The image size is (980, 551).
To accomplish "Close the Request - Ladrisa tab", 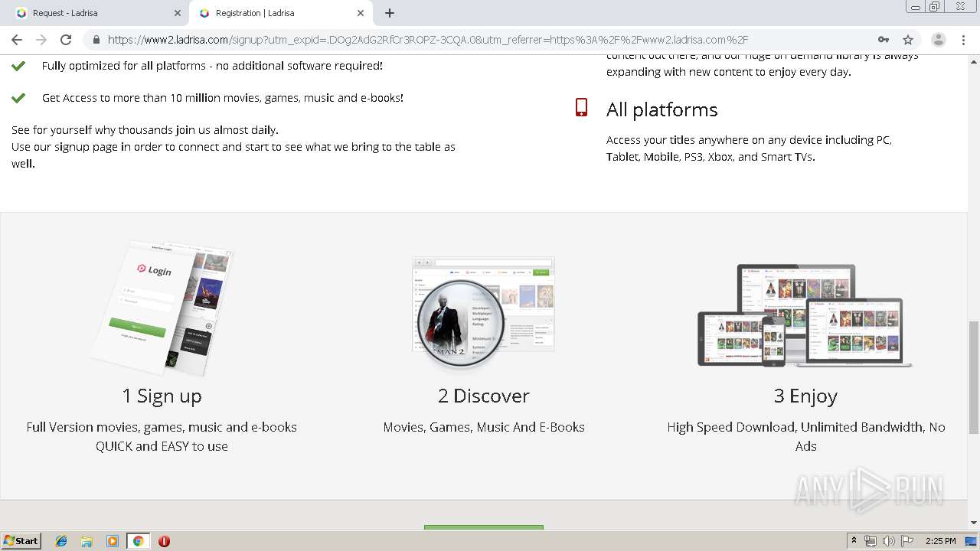I will point(178,13).
